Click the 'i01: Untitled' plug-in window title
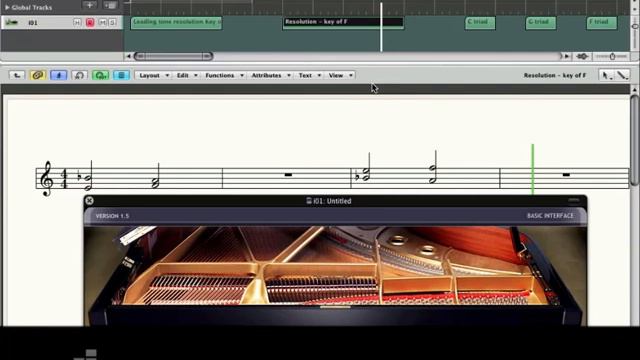Viewport: 640px width, 360px height. 329,201
